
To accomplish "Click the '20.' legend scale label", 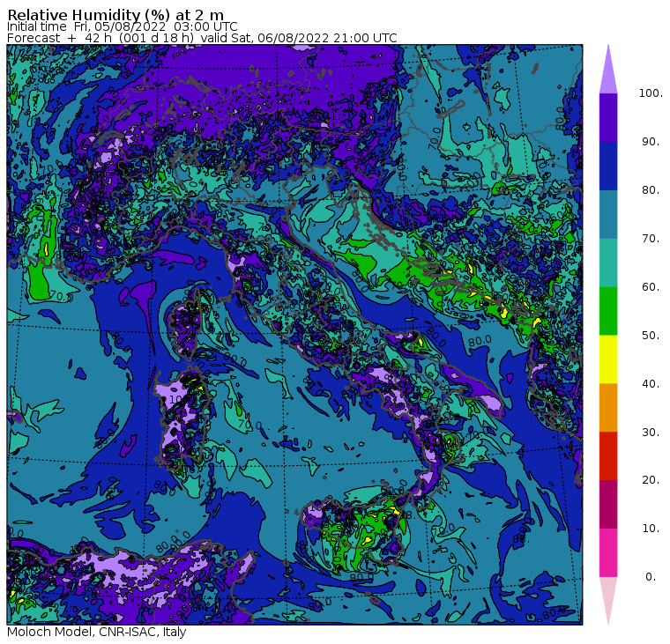I will (651, 480).
